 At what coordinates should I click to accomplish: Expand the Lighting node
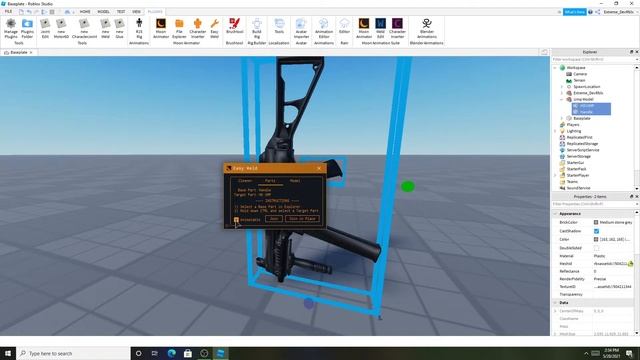coord(555,131)
